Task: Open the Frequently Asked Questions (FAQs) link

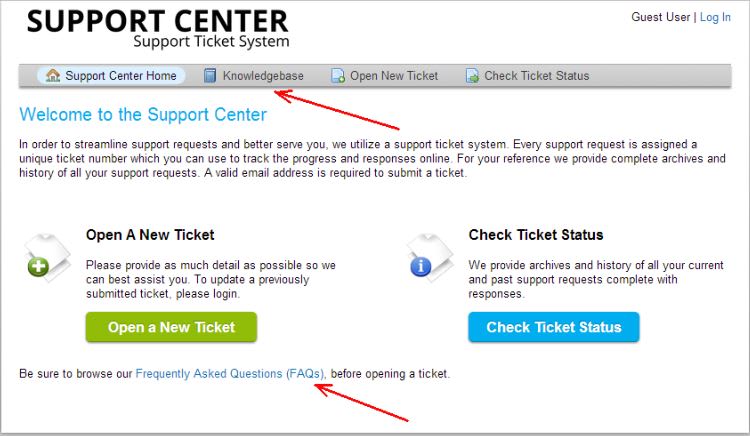Action: tap(230, 374)
